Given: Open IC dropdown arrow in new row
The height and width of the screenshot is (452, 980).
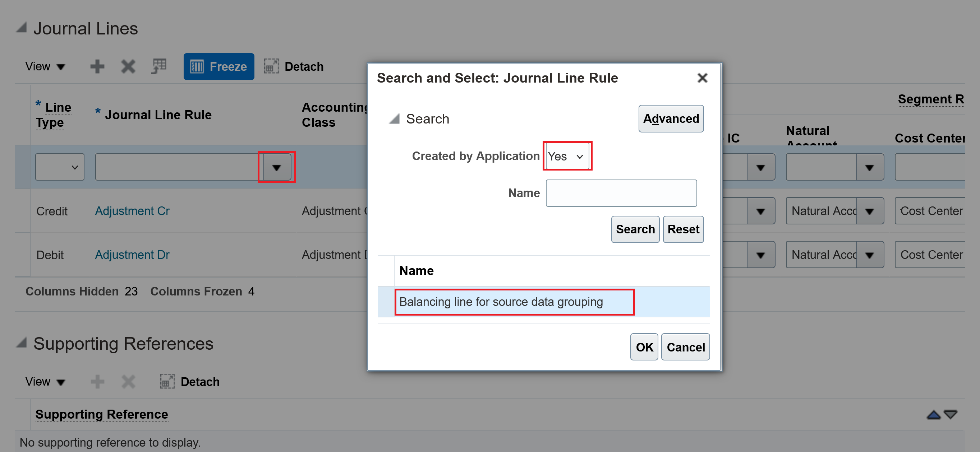Looking at the screenshot, I should point(761,167).
